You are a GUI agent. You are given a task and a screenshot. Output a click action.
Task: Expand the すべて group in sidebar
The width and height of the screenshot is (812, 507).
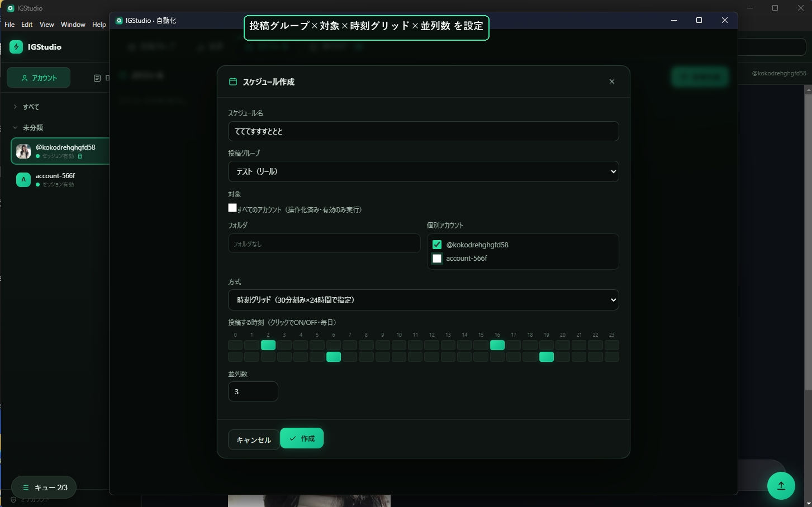click(15, 107)
